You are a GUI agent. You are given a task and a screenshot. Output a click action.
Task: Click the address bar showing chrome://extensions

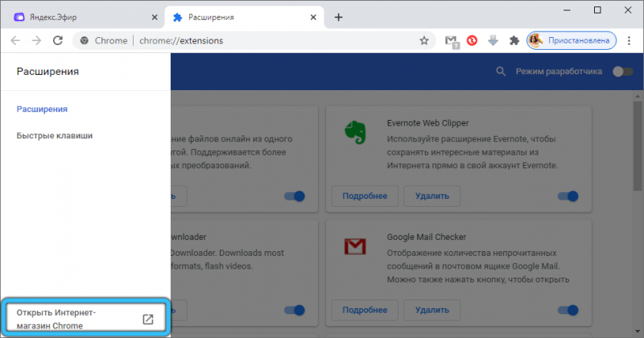tap(254, 41)
